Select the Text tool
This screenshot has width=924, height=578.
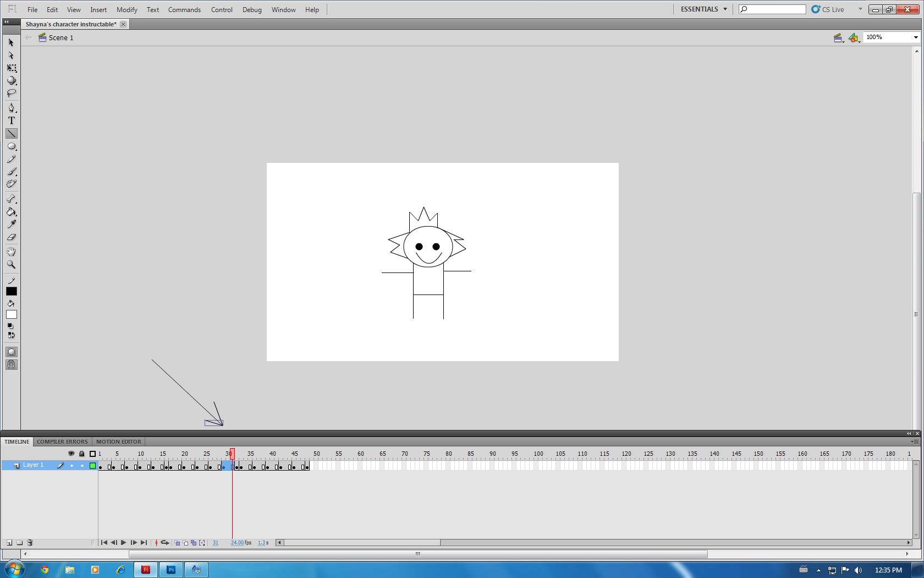[x=11, y=120]
